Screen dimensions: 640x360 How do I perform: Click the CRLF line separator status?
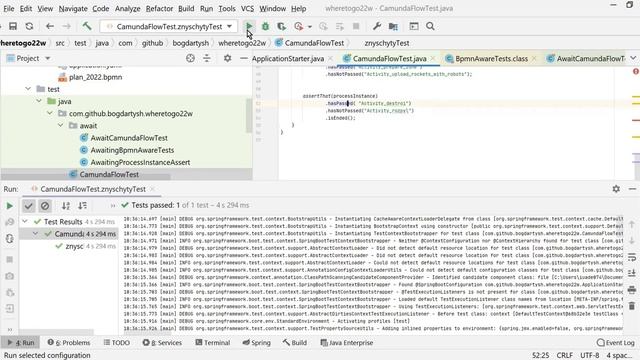tap(564, 356)
